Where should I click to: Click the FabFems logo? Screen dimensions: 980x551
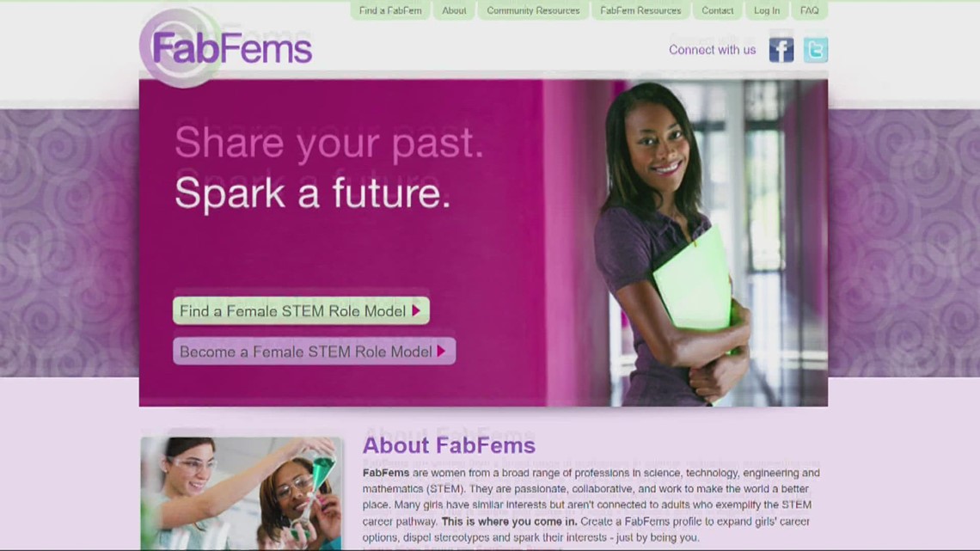[225, 47]
